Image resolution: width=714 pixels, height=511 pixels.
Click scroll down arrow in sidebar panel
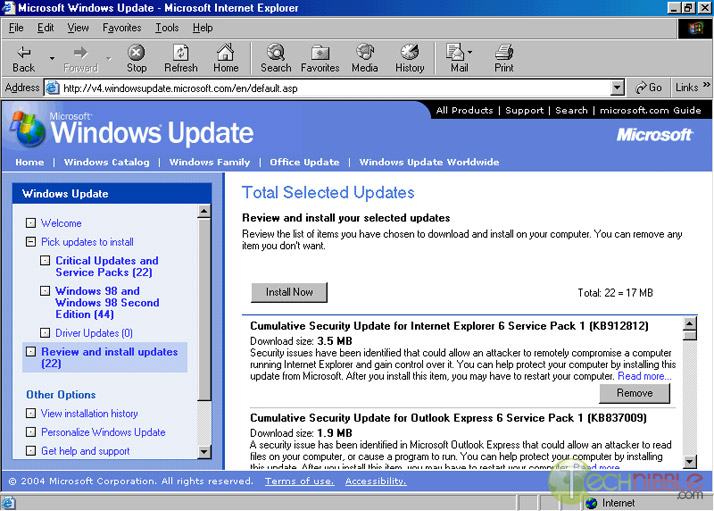click(204, 451)
